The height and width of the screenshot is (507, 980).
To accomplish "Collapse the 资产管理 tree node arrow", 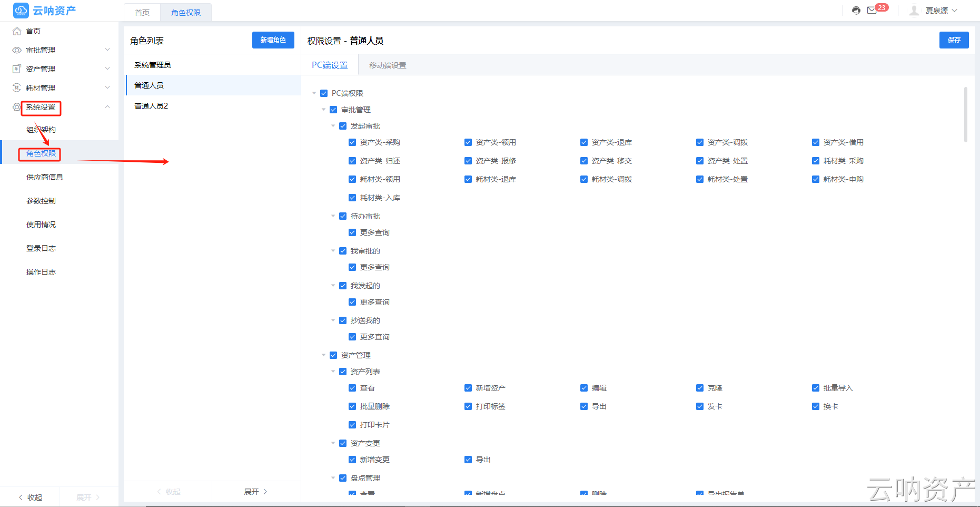I will pyautogui.click(x=324, y=355).
